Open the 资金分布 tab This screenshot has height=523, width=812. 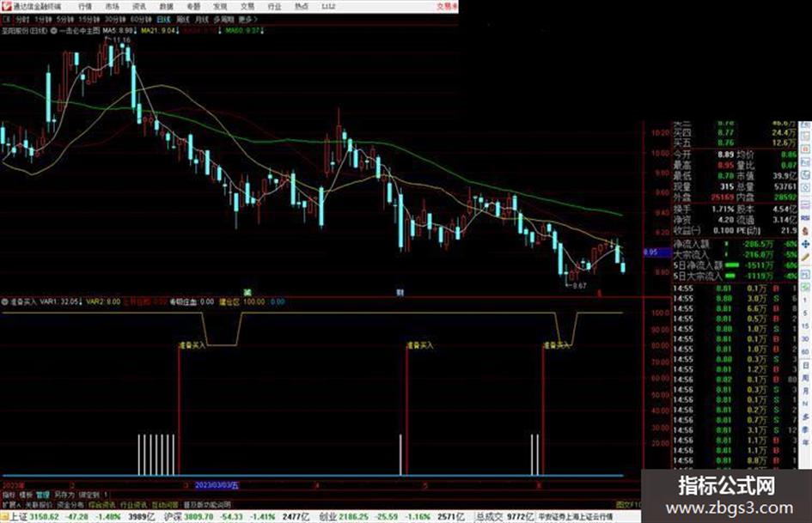(x=70, y=504)
